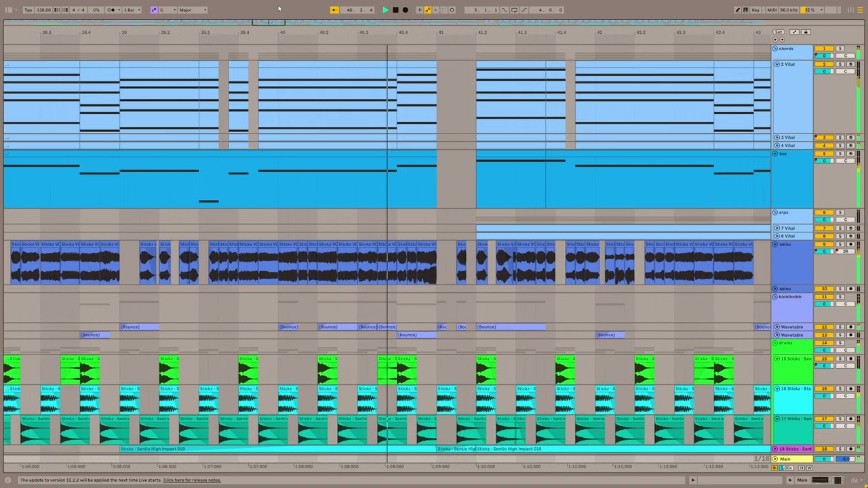The height and width of the screenshot is (488, 868).
Task: Click the status bar play arrow icon
Action: pos(693,480)
